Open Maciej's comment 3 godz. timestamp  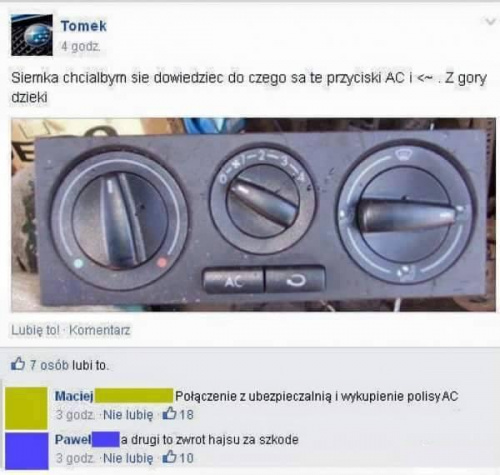[x=75, y=415]
